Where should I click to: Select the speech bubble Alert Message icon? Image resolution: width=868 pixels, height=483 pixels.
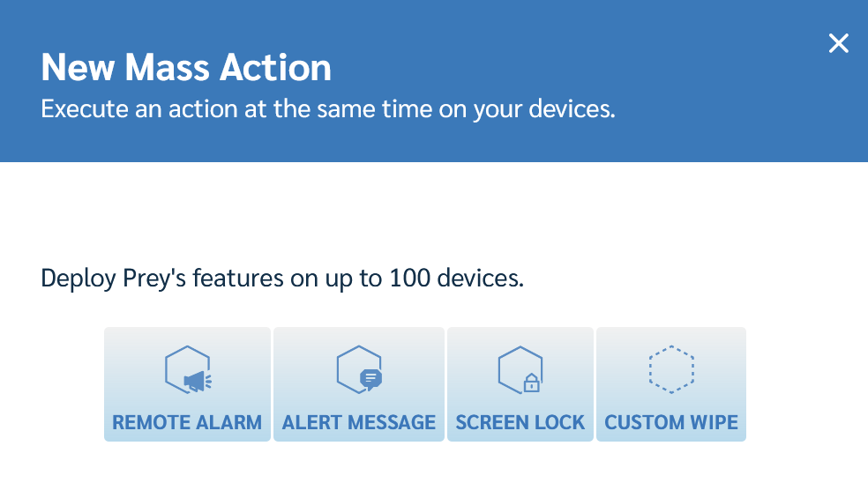pyautogui.click(x=359, y=369)
